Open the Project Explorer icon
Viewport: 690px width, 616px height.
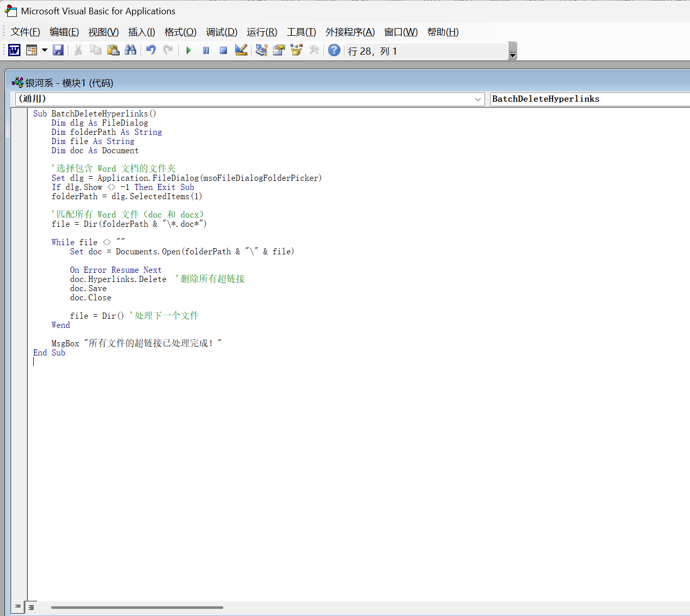[x=262, y=50]
